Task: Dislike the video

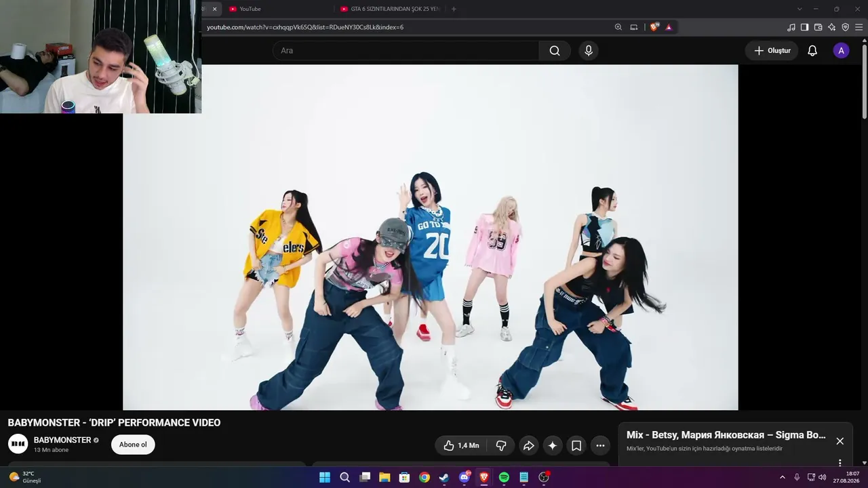Action: pyautogui.click(x=501, y=445)
